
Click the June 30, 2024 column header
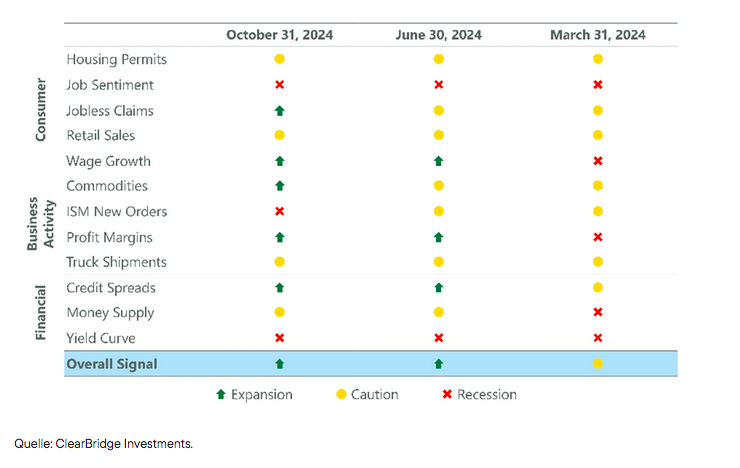coord(438,35)
